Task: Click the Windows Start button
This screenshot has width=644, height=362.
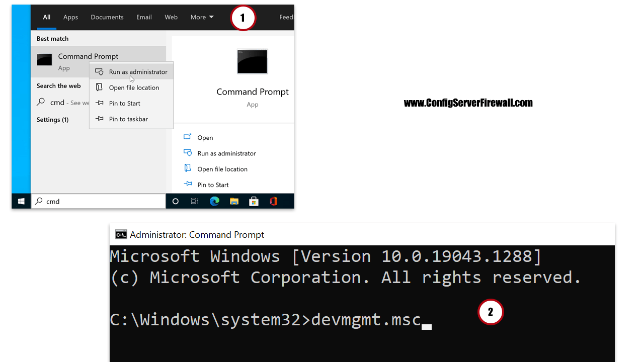Action: pos(21,201)
